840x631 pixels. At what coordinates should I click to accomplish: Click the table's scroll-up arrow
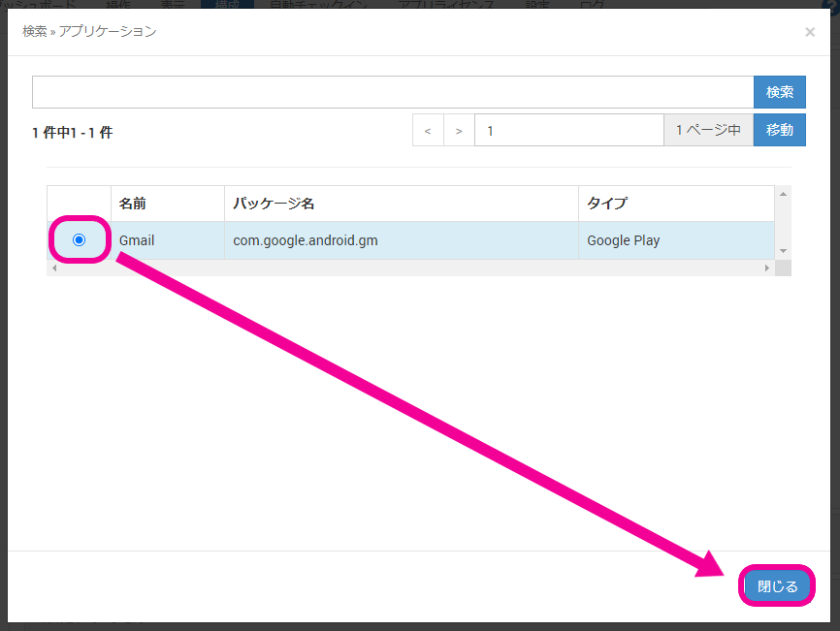[x=783, y=194]
